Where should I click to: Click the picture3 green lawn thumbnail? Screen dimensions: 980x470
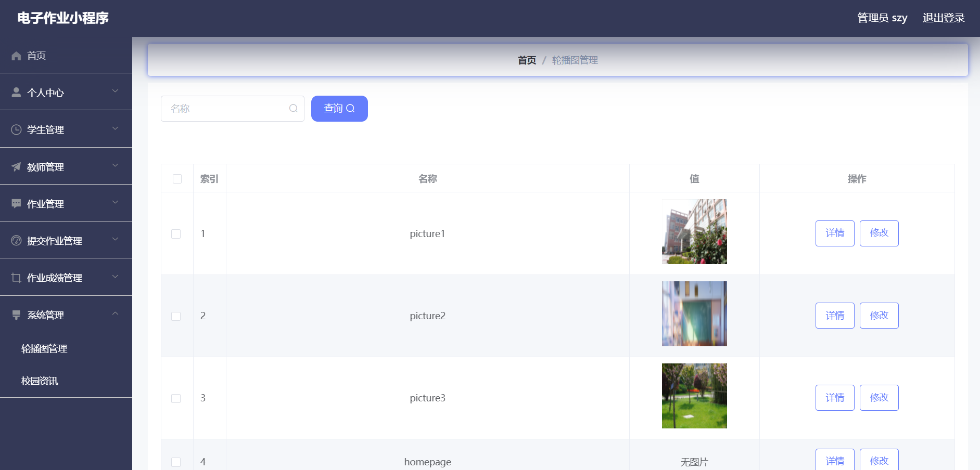click(x=694, y=396)
